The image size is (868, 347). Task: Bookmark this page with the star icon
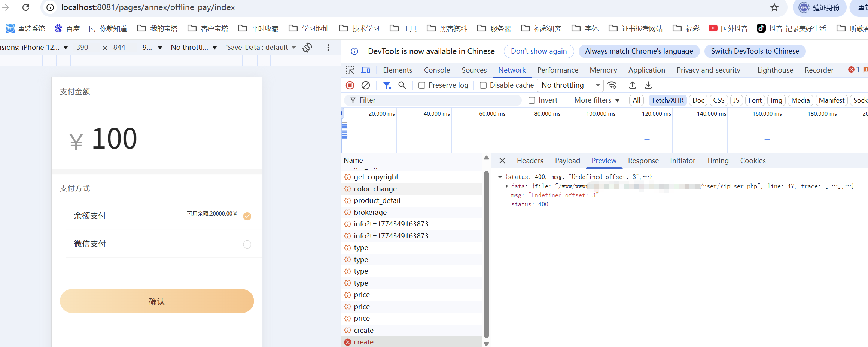774,7
